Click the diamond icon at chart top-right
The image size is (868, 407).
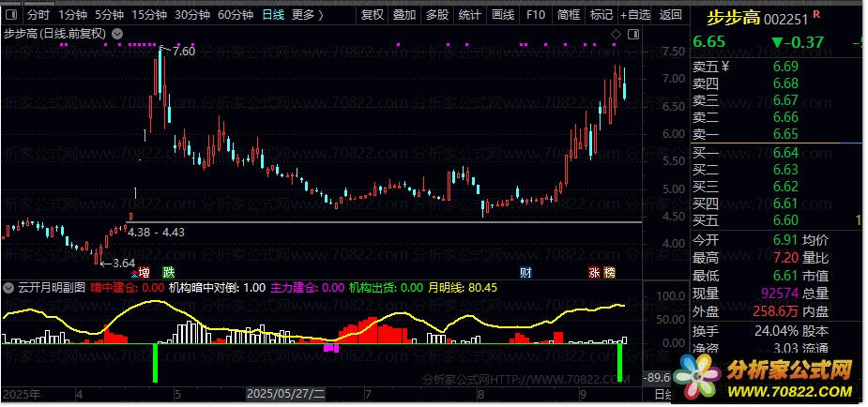[x=616, y=34]
